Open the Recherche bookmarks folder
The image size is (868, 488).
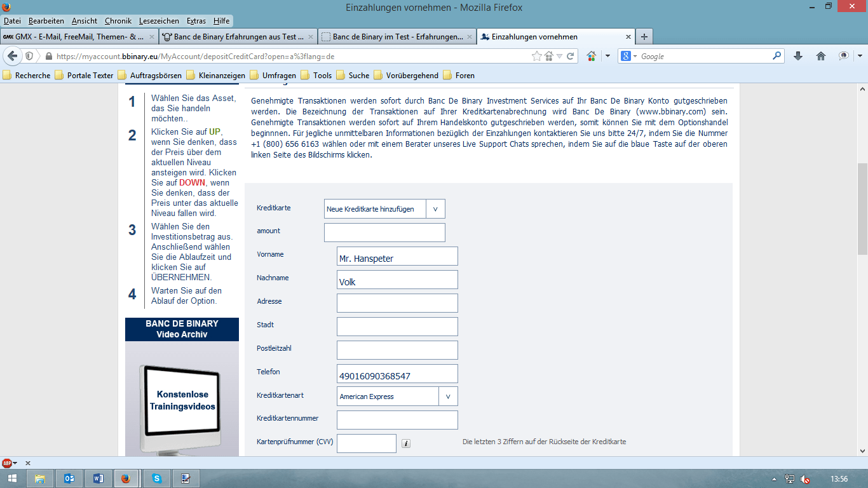(27, 75)
